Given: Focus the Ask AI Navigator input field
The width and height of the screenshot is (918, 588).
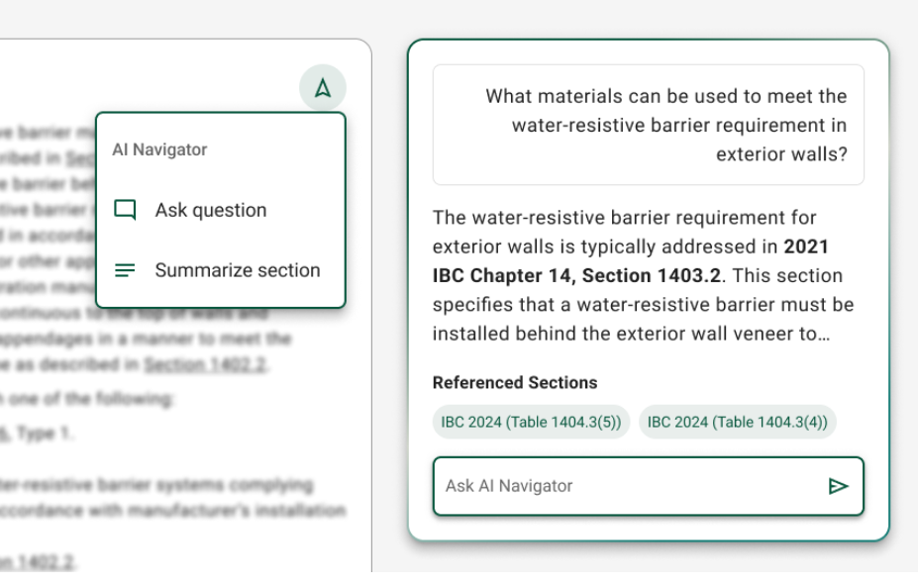Looking at the screenshot, I should tap(624, 486).
